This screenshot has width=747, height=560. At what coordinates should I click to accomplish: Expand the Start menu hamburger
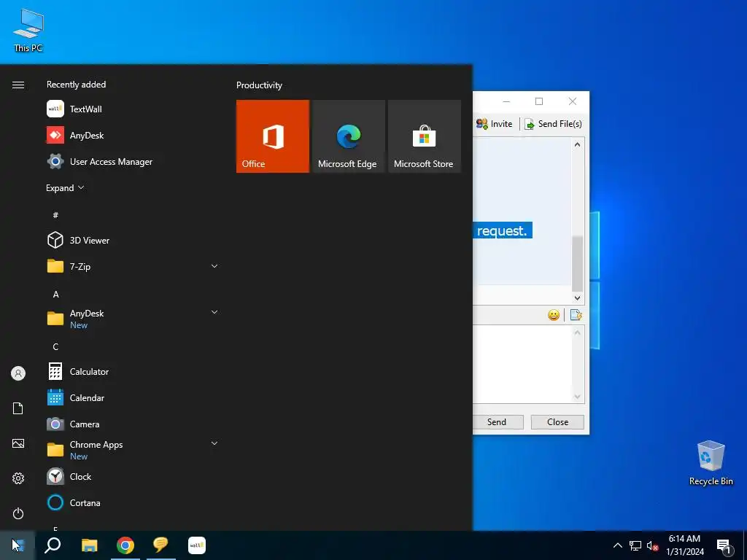coord(18,85)
